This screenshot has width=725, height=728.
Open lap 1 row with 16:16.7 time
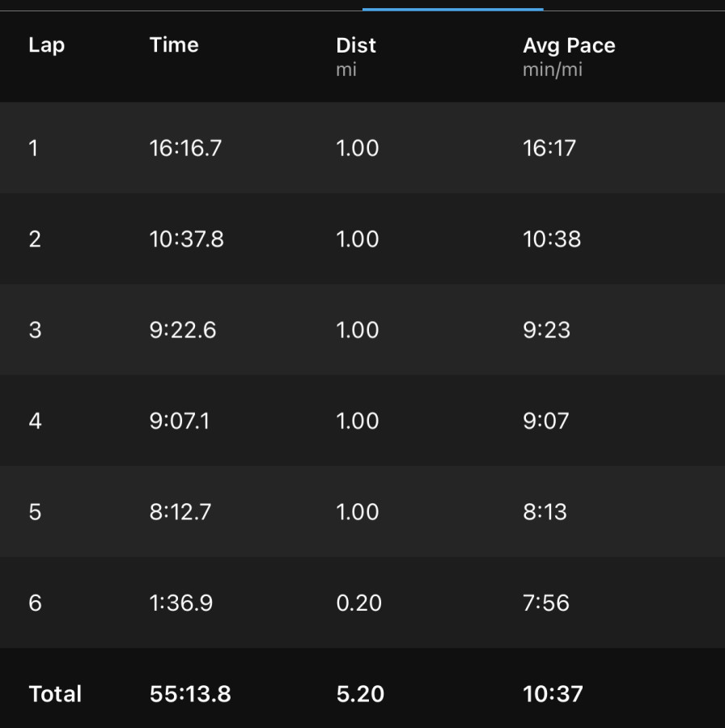[362, 148]
